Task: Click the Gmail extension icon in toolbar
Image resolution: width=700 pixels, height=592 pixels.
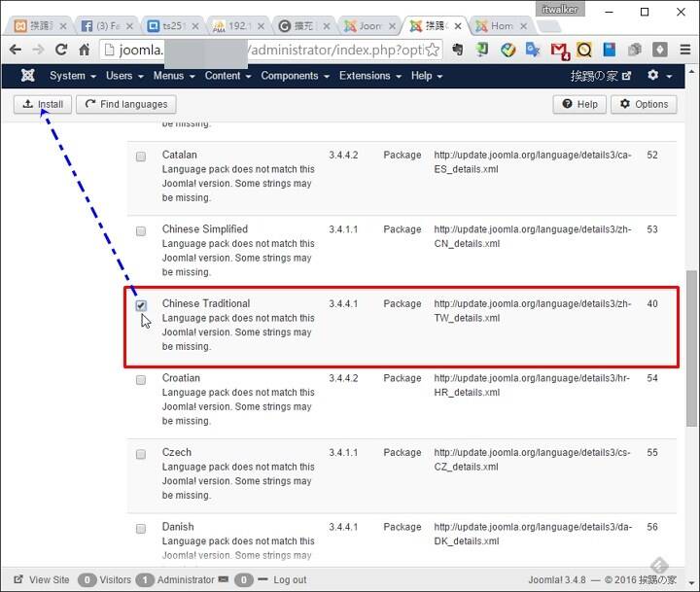Action: (x=560, y=51)
